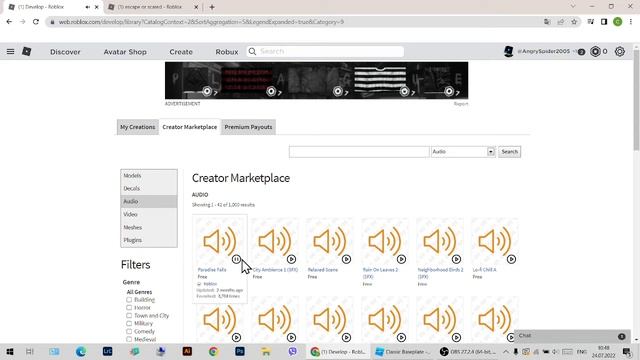Open Discover in the Roblox navbar
The height and width of the screenshot is (360, 640).
tap(65, 52)
